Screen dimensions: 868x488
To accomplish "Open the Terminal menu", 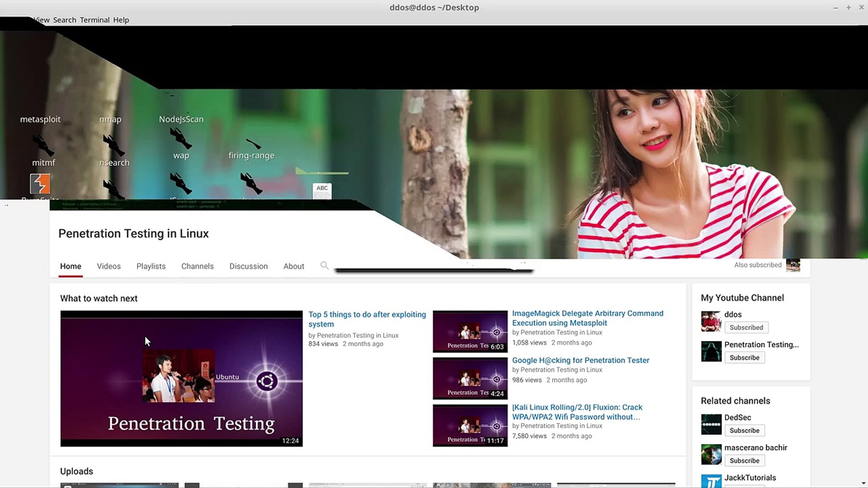I will tap(94, 20).
